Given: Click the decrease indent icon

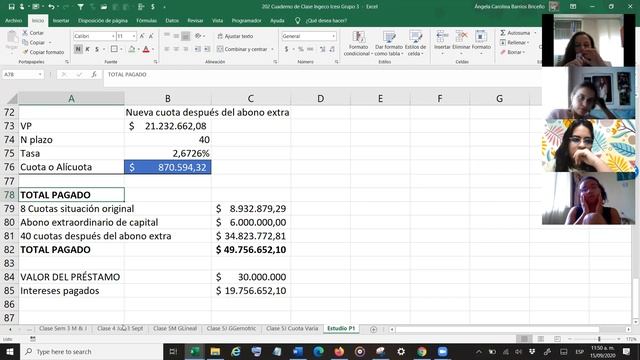Looking at the screenshot, I should click(198, 49).
